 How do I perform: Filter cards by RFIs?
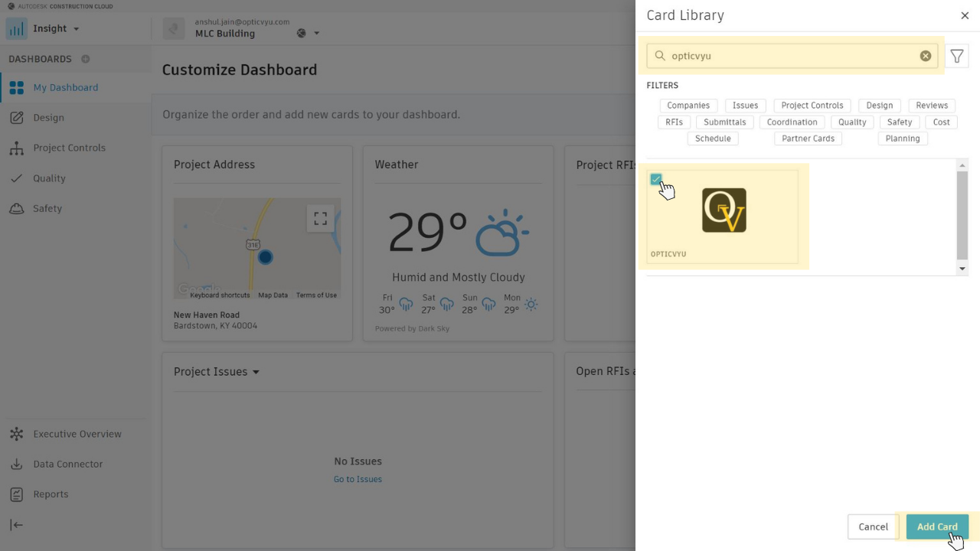(x=674, y=122)
